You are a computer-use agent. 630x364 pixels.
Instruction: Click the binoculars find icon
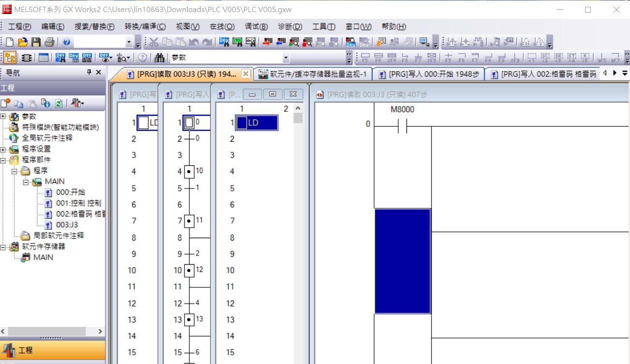tap(159, 58)
